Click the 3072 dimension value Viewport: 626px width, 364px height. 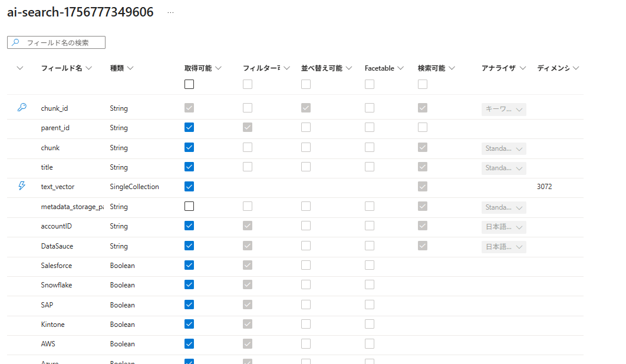point(545,187)
